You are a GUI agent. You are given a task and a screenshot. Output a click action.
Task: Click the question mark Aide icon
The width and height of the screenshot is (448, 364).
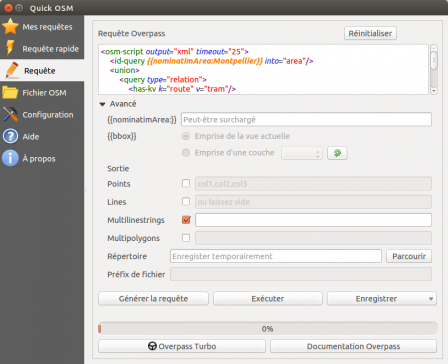coord(10,136)
